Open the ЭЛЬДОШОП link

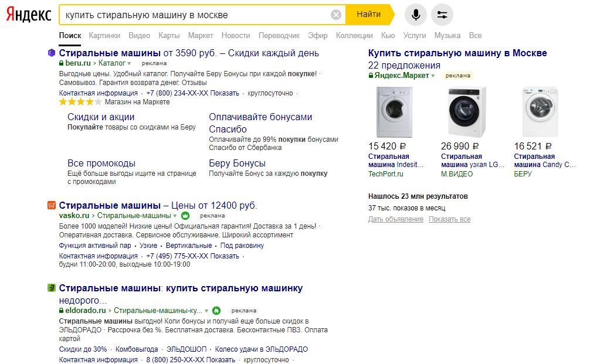coord(187,349)
